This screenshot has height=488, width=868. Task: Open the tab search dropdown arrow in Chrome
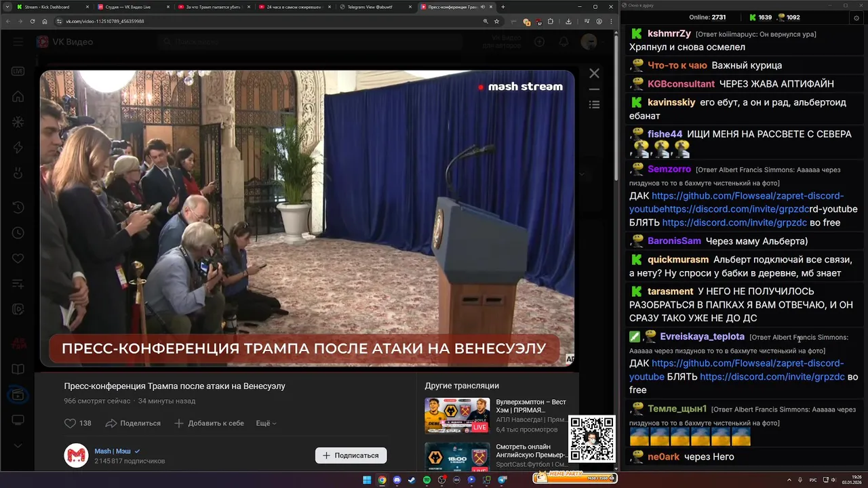6,7
